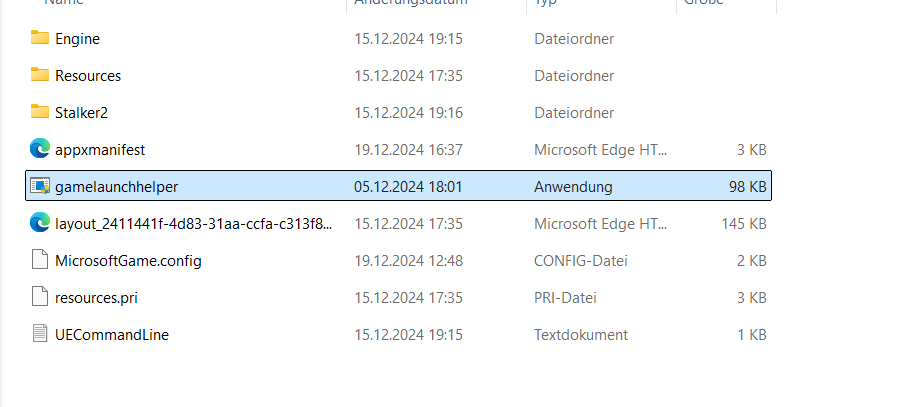Click the date 05.12.2024 18:01

(408, 187)
